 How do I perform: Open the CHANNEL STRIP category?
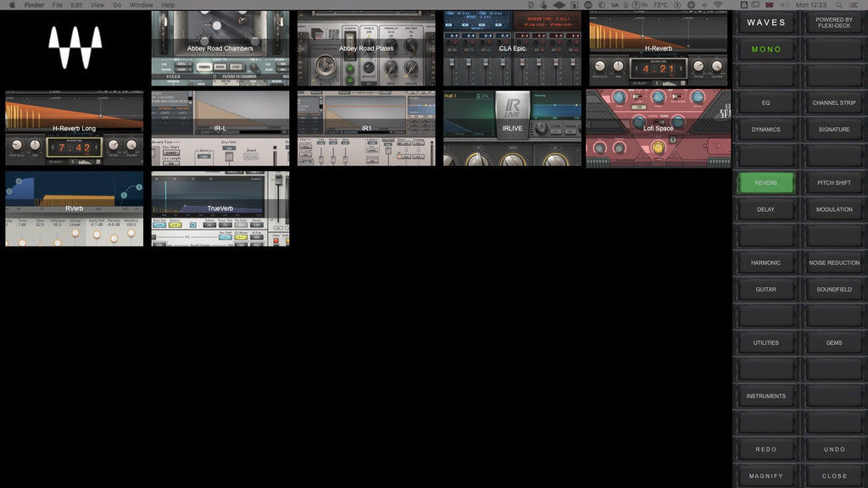834,103
